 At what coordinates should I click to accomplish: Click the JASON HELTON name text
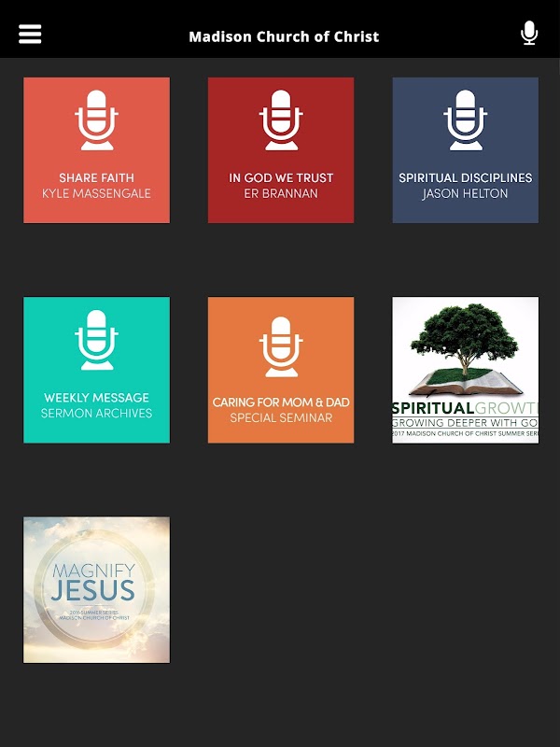(465, 193)
